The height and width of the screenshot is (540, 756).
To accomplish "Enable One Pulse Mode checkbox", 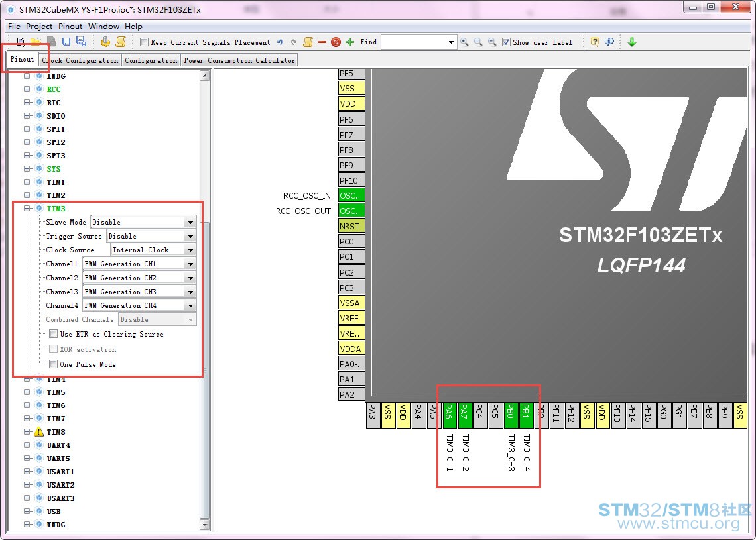I will coord(54,364).
